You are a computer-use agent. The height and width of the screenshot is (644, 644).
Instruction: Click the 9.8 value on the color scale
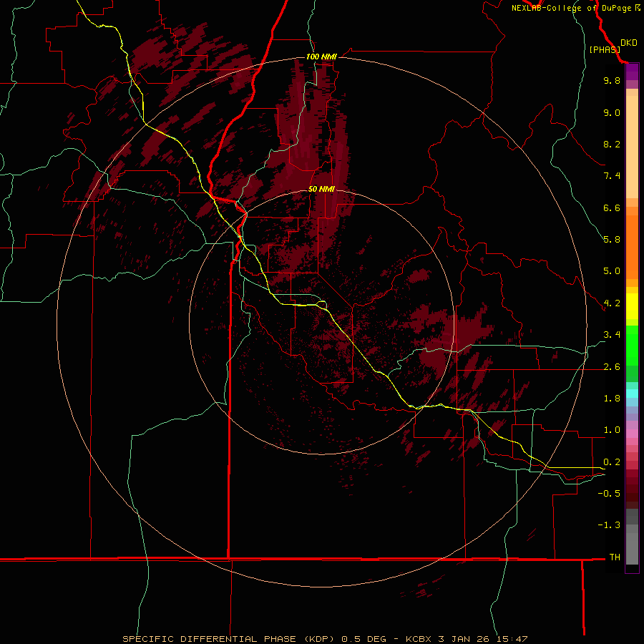coord(612,80)
